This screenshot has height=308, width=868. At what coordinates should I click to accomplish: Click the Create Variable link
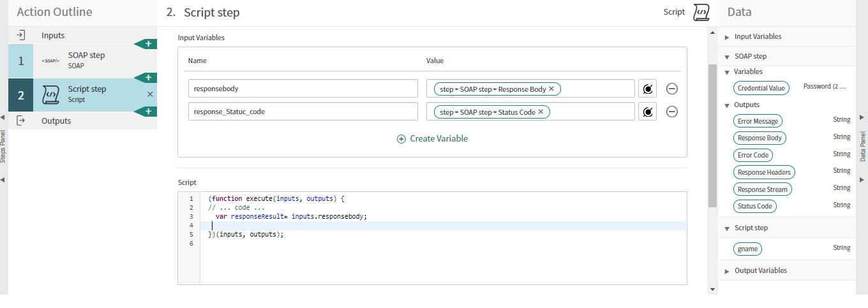432,138
